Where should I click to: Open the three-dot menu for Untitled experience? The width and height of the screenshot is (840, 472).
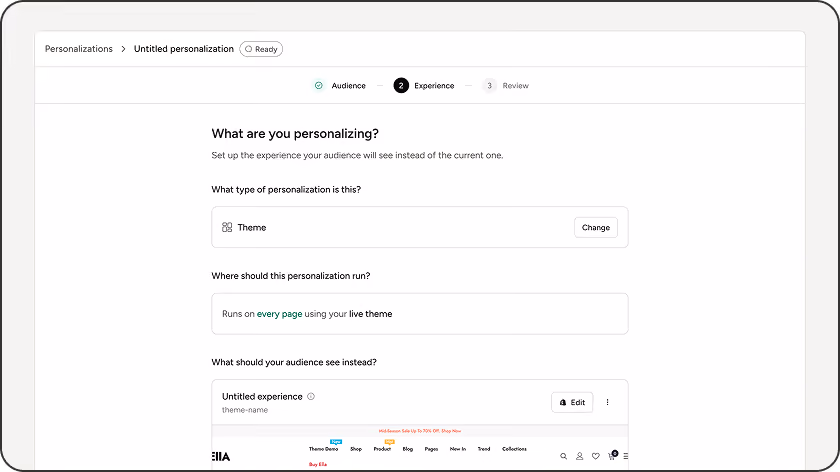click(x=608, y=402)
